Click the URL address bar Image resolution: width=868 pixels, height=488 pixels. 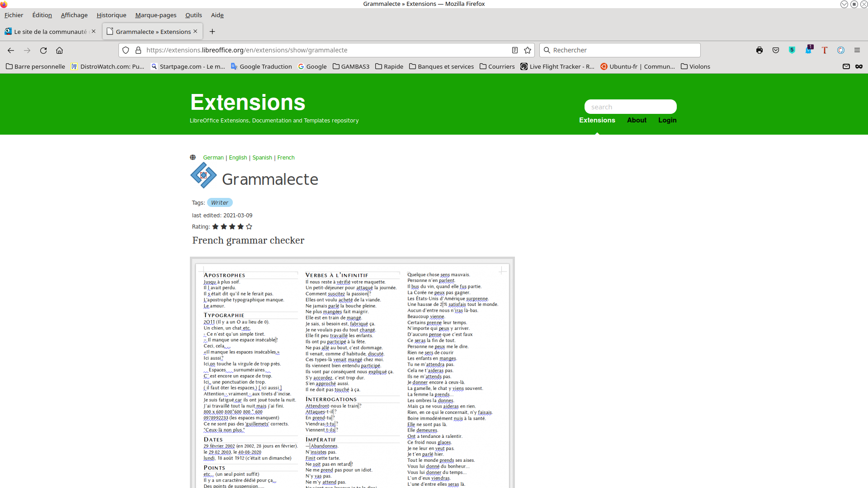point(325,50)
